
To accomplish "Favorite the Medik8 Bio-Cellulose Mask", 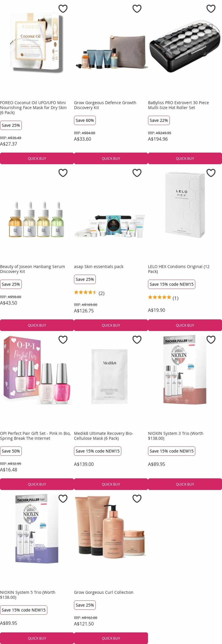I will pyautogui.click(x=137, y=340).
